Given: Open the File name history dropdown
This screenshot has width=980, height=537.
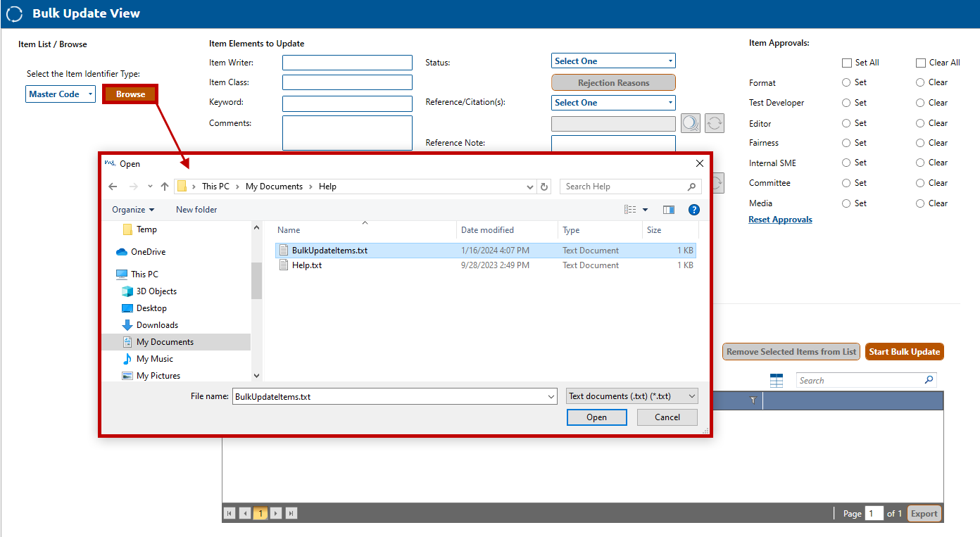Looking at the screenshot, I should click(551, 397).
